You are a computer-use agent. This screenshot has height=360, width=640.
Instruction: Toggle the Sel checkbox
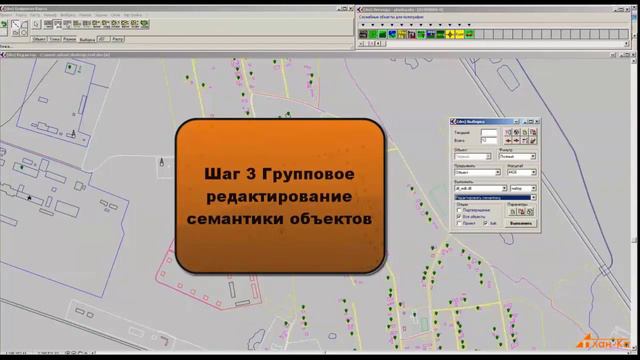coord(485,223)
